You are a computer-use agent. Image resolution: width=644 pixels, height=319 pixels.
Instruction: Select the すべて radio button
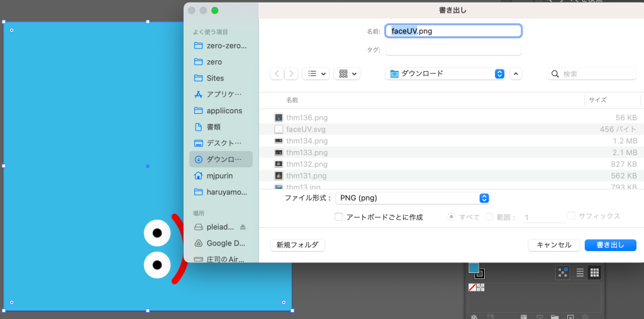pyautogui.click(x=451, y=217)
